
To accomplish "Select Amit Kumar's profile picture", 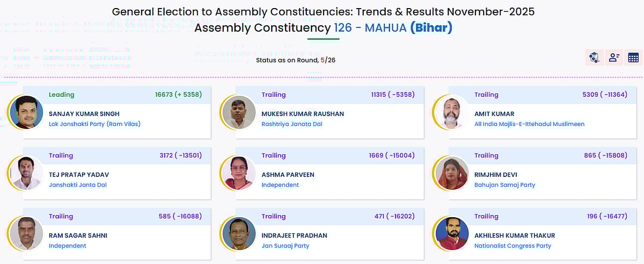I will point(452,112).
